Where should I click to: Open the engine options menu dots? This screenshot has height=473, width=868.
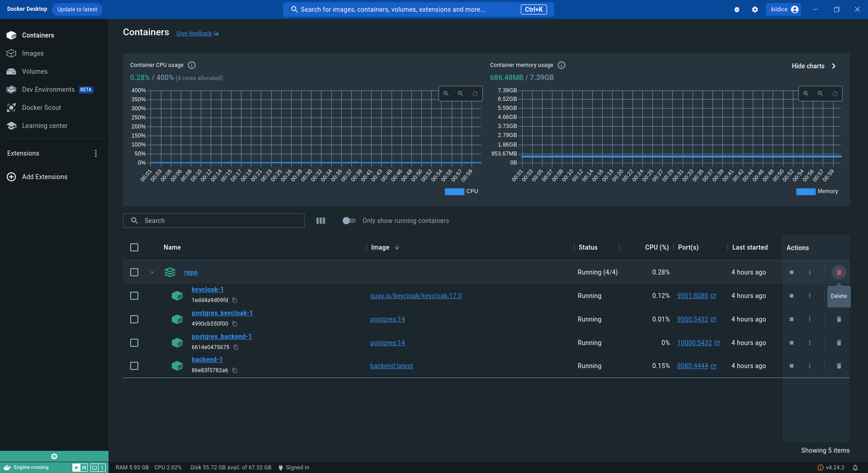(x=102, y=468)
